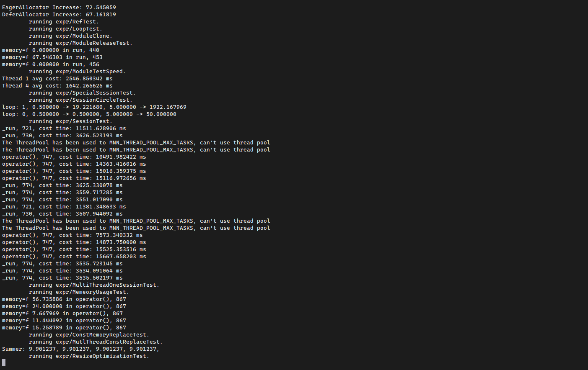Click the 'EagerAllocator Increase: 72.545059' line

[59, 8]
